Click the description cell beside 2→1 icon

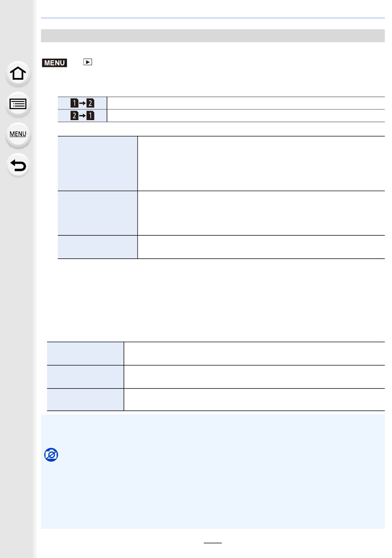tap(246, 116)
